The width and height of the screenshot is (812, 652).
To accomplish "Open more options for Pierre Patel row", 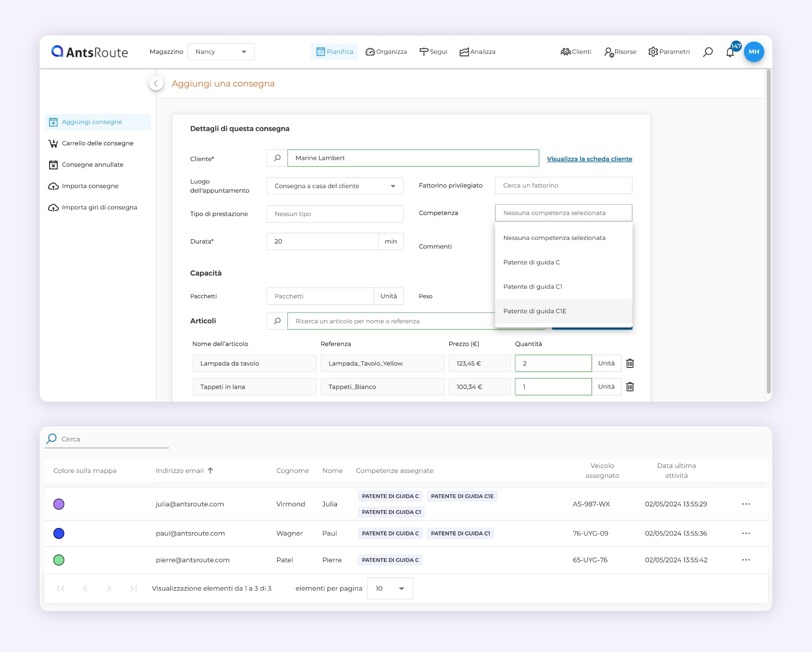I will (746, 560).
